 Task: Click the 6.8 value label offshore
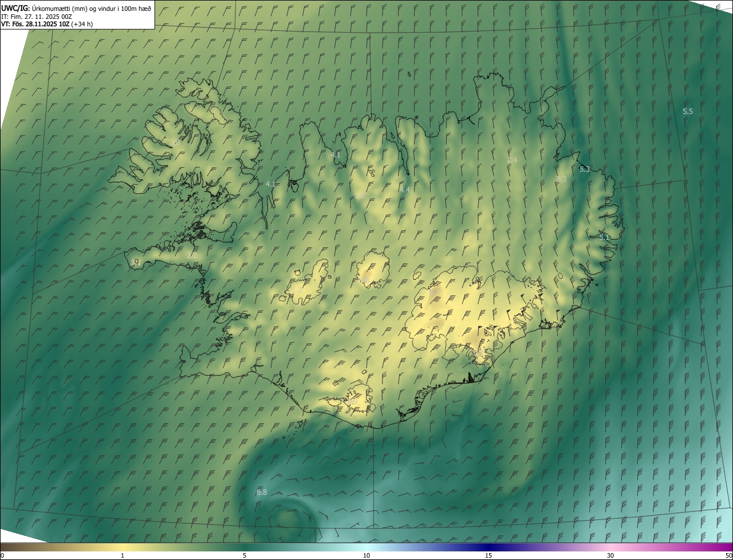point(262,492)
